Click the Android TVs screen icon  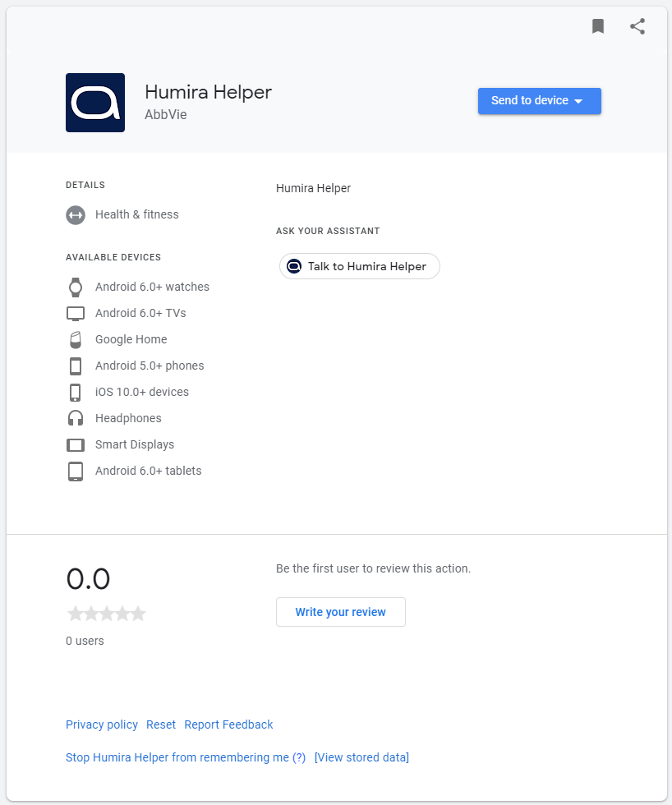click(76, 313)
